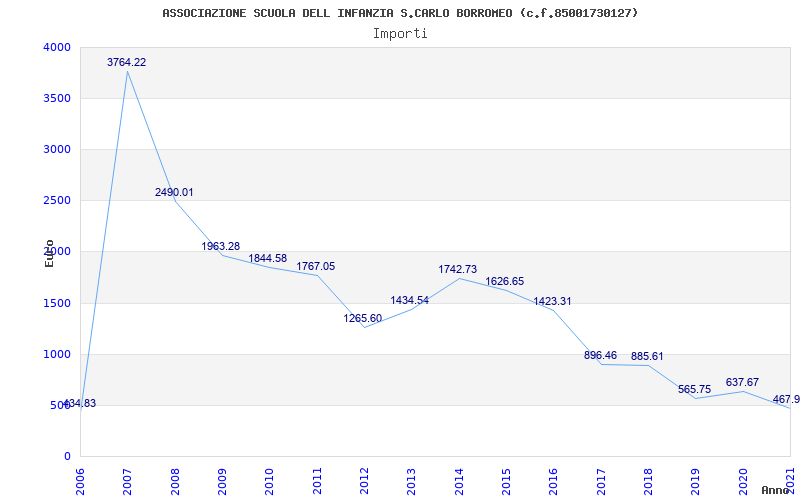Viewport: 800px width, 500px height.
Task: Click y-axis label 2500
Action: click(x=57, y=201)
